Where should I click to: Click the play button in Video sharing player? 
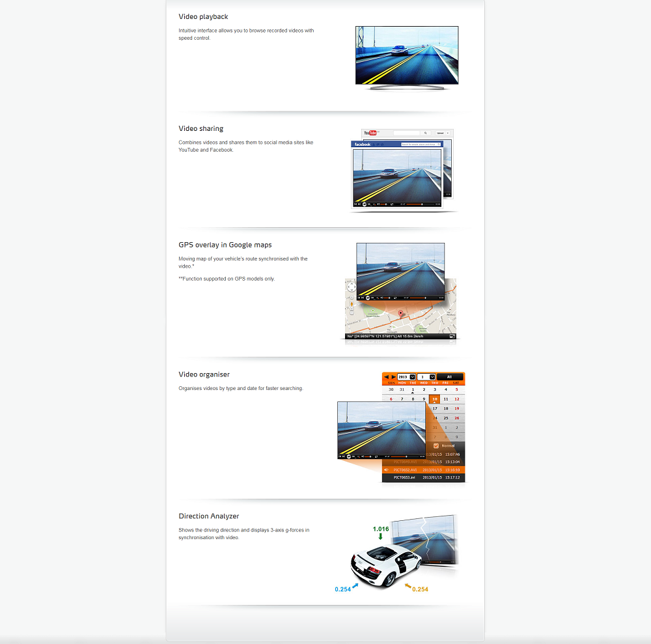coord(365,204)
